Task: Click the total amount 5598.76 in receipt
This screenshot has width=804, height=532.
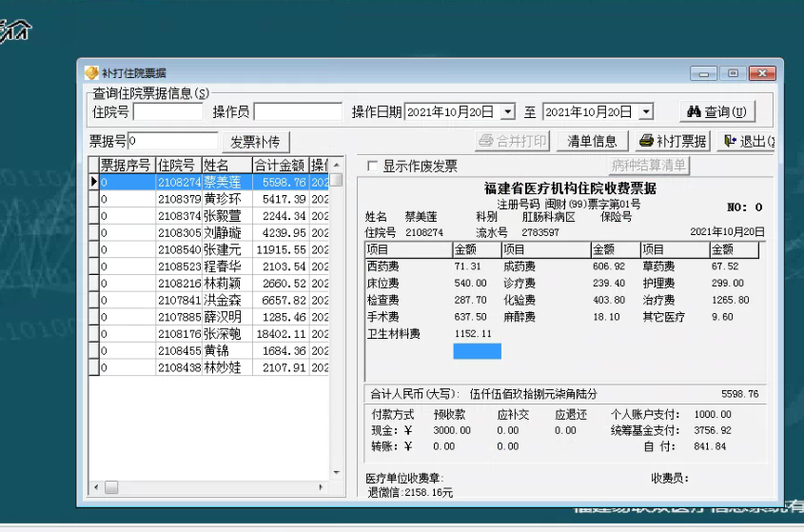Action: (739, 394)
